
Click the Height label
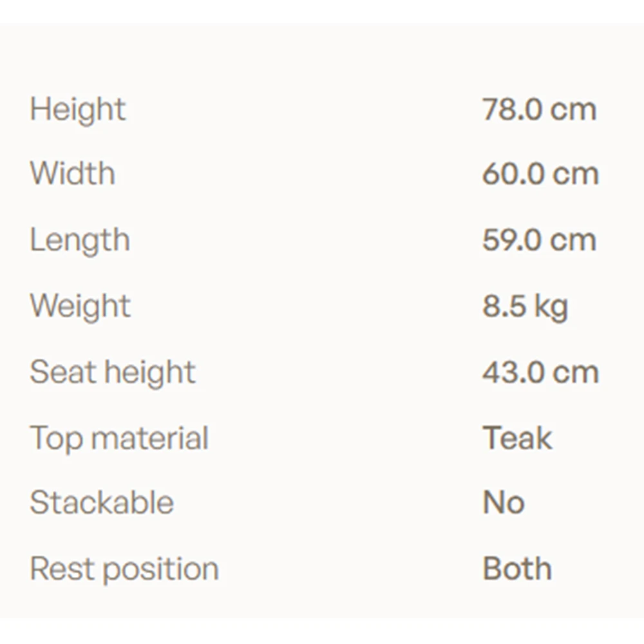(x=78, y=111)
